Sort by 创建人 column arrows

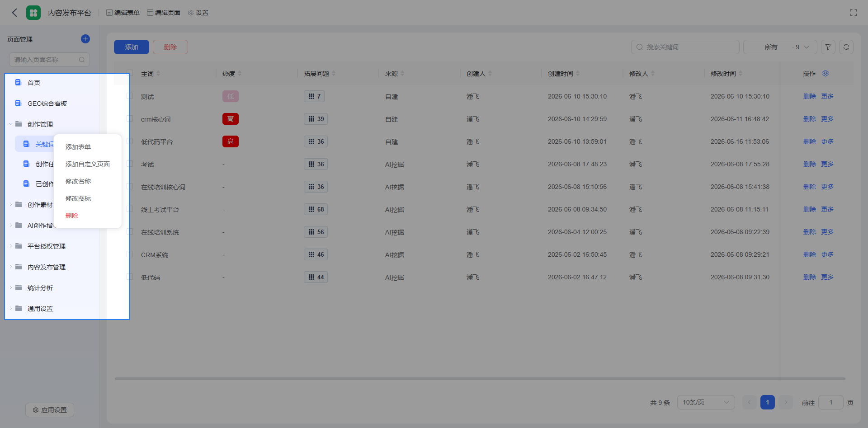(x=490, y=74)
